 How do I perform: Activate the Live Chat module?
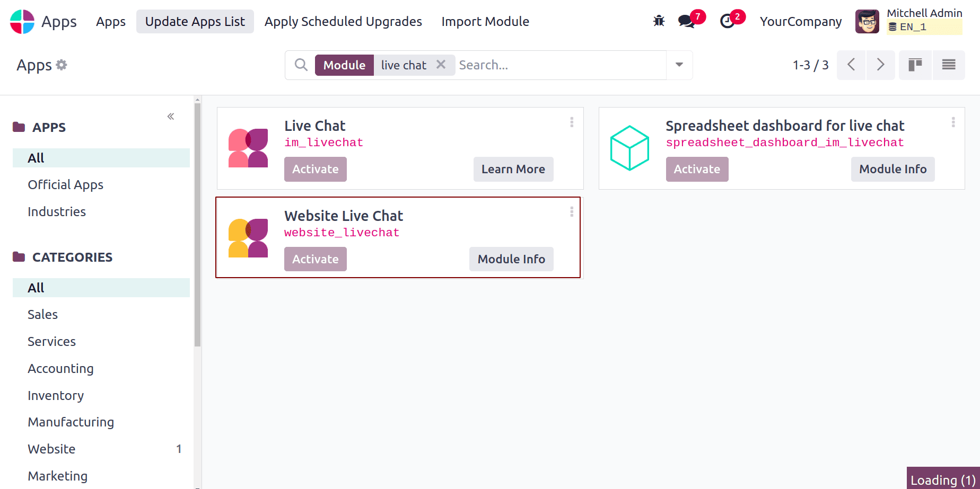tap(315, 169)
